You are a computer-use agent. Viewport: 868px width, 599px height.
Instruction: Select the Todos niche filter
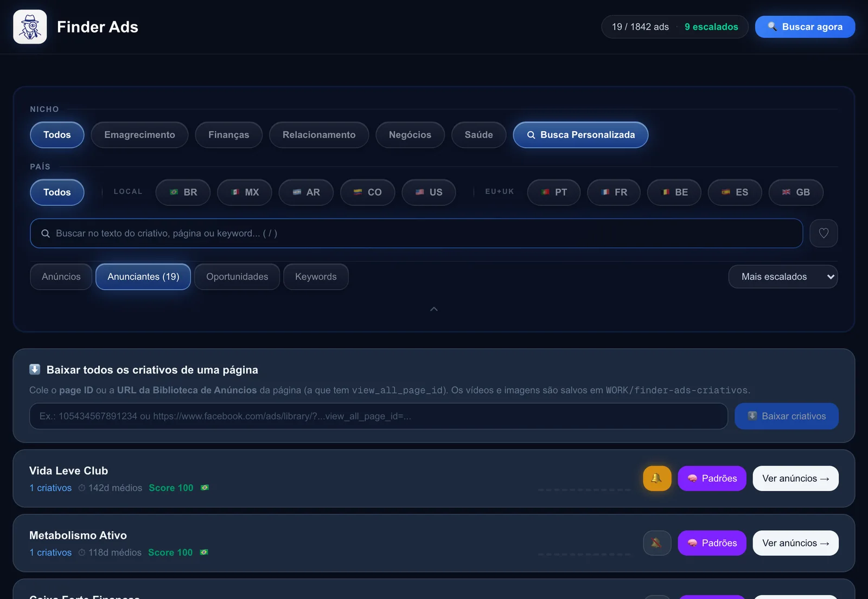coord(57,134)
